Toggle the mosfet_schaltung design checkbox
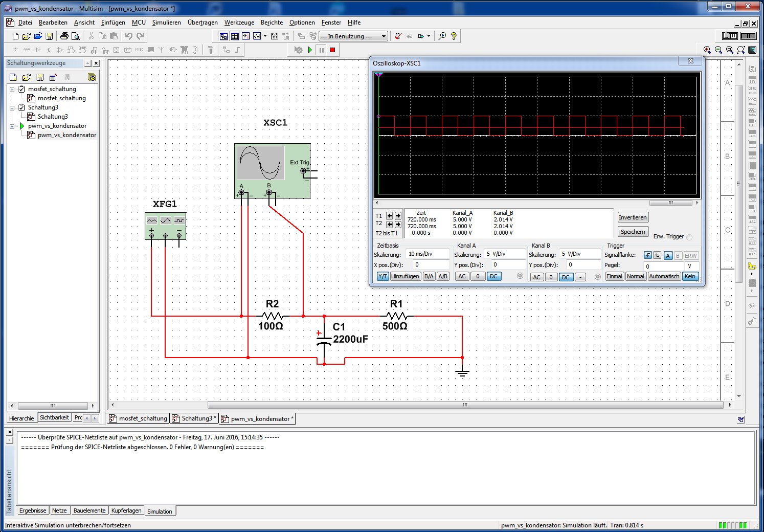This screenshot has width=764, height=532. pyautogui.click(x=21, y=89)
